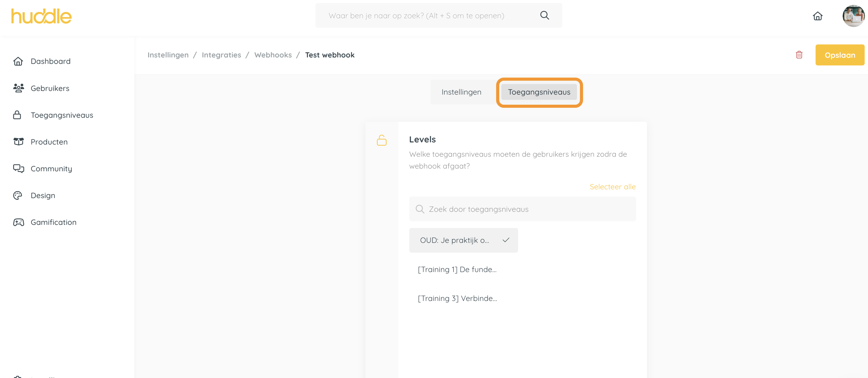Screen dimensions: 868x378
Task: Select '[Training 1] De funde...' level
Action: 457,269
